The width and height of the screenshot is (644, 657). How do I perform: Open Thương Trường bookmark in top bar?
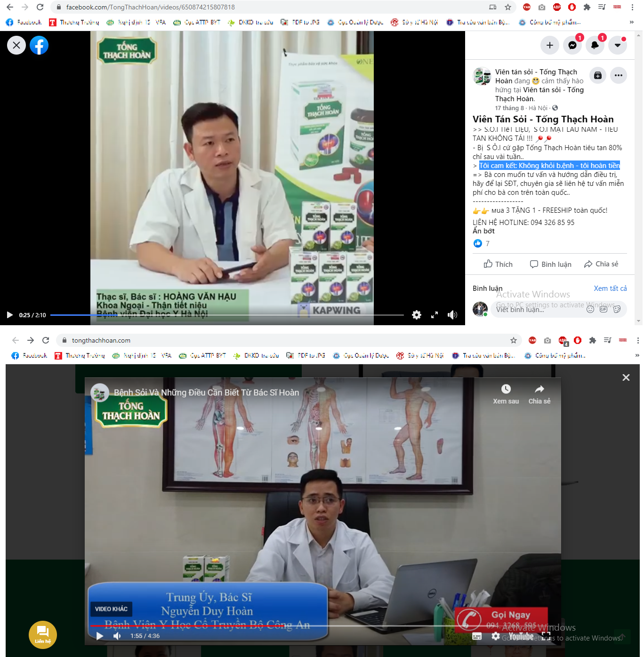tap(74, 22)
